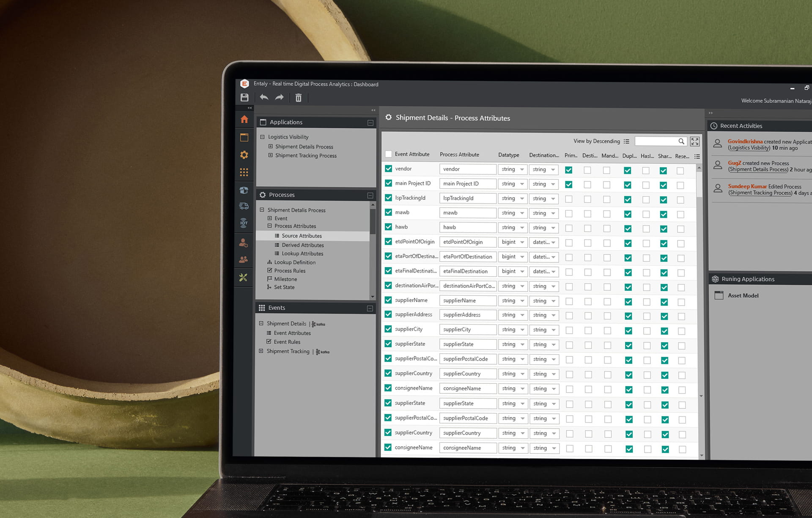Image resolution: width=812 pixels, height=518 pixels.
Task: Uncheck the hawb row checkbox
Action: pyautogui.click(x=388, y=227)
